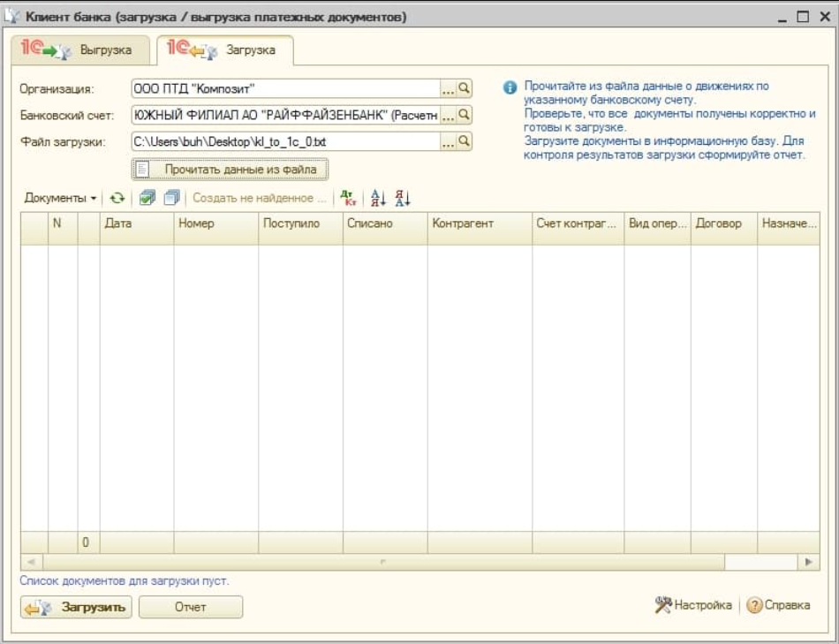Switch to the Выгрузка tab
Screen dimensions: 839x644
point(83,50)
